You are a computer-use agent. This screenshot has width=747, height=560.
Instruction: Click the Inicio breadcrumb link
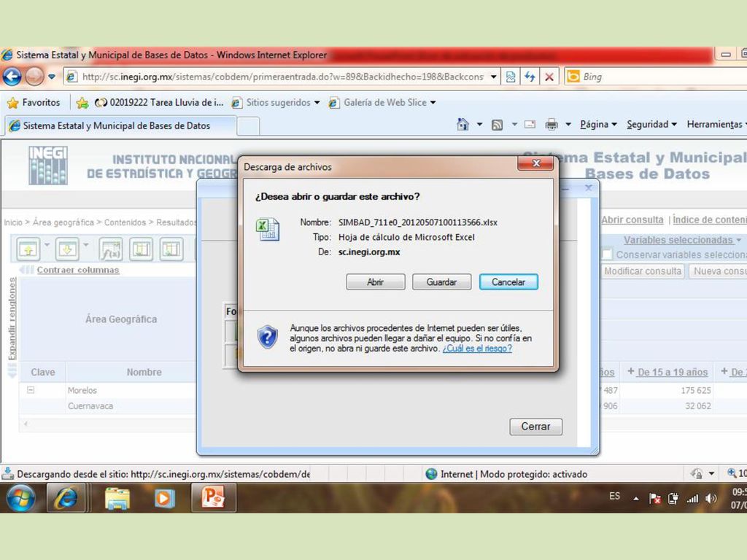[13, 222]
